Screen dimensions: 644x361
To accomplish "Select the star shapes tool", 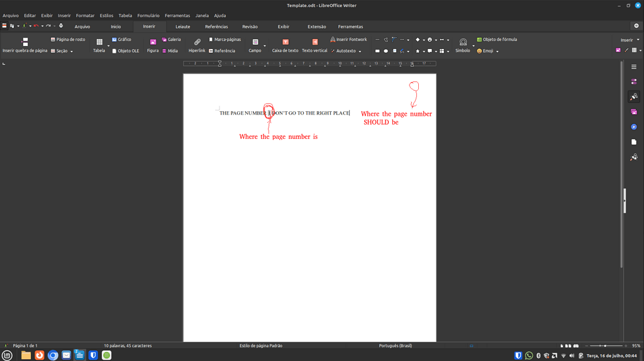I will pyautogui.click(x=418, y=52).
